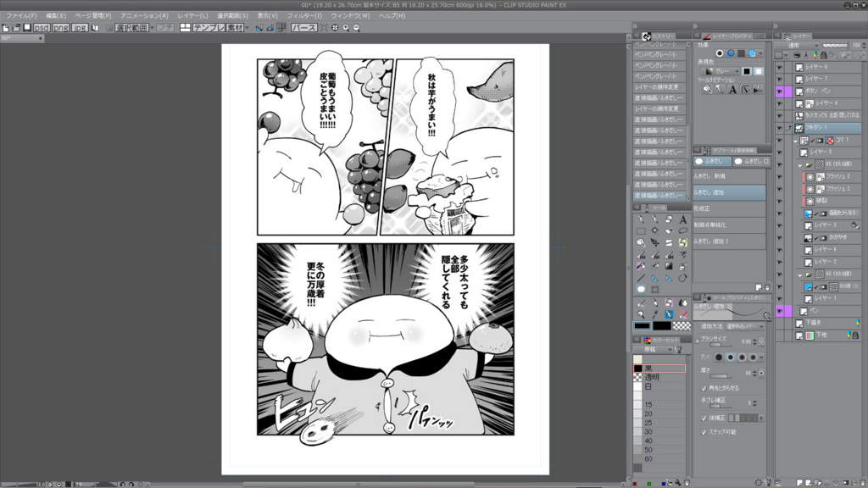This screenshot has width=868, height=488.
Task: Toggle visibility of レイヤー 6
Action: pyautogui.click(x=780, y=103)
